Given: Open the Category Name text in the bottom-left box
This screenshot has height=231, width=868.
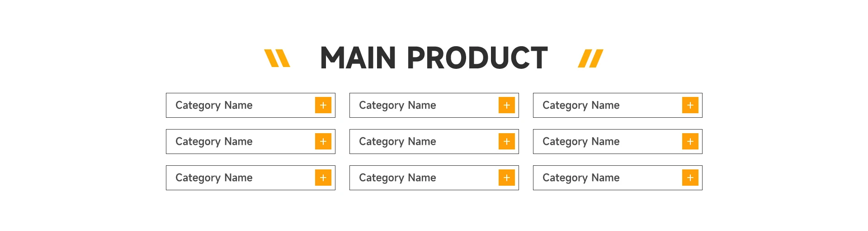Looking at the screenshot, I should (x=214, y=178).
